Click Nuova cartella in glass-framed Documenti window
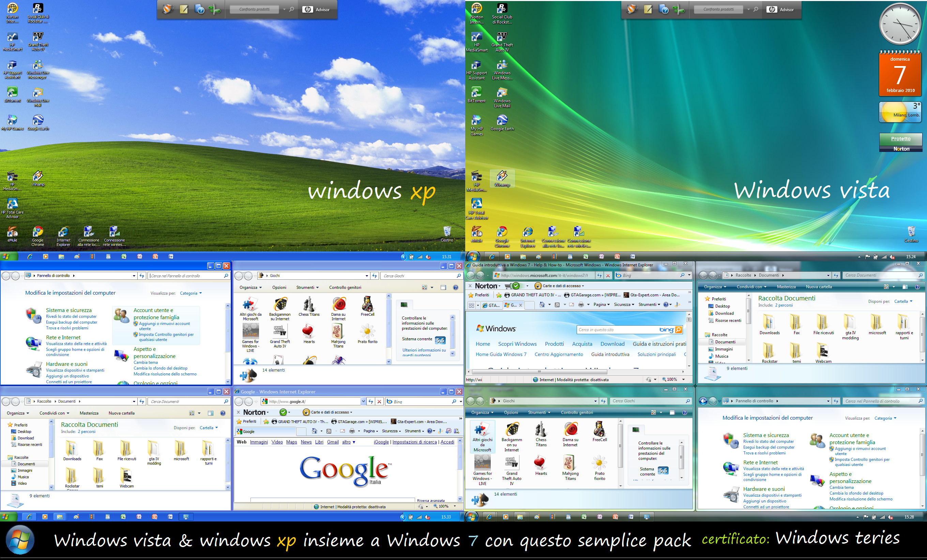This screenshot has width=927, height=560. pos(819,287)
